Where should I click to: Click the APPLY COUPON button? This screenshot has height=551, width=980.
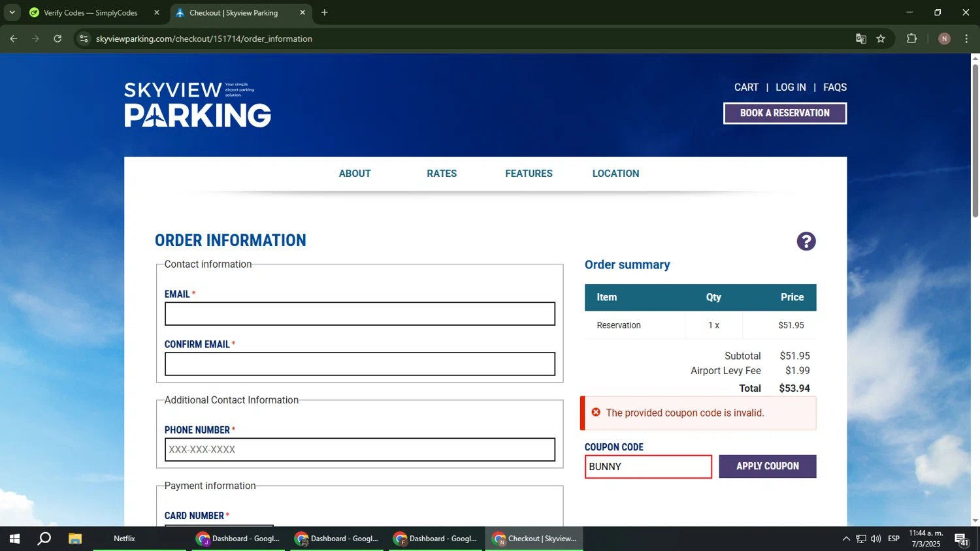tap(768, 466)
